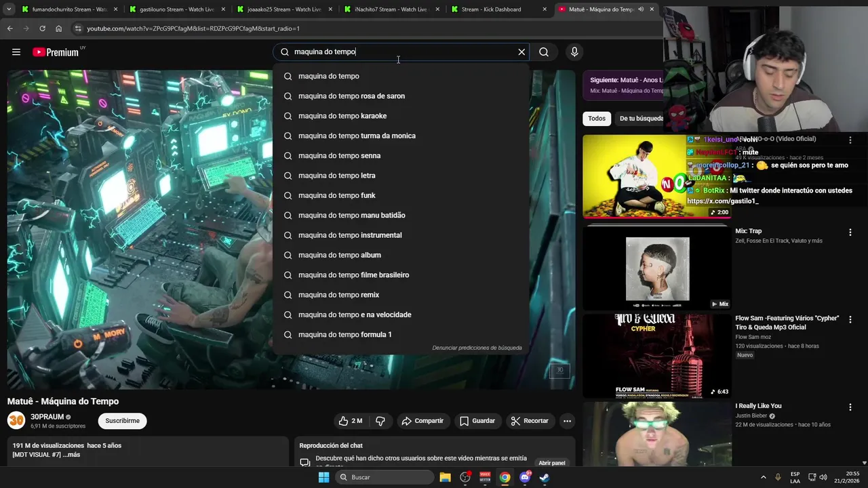
Task: Select the 'De tu búsqueda' filter chip
Action: tap(641, 119)
